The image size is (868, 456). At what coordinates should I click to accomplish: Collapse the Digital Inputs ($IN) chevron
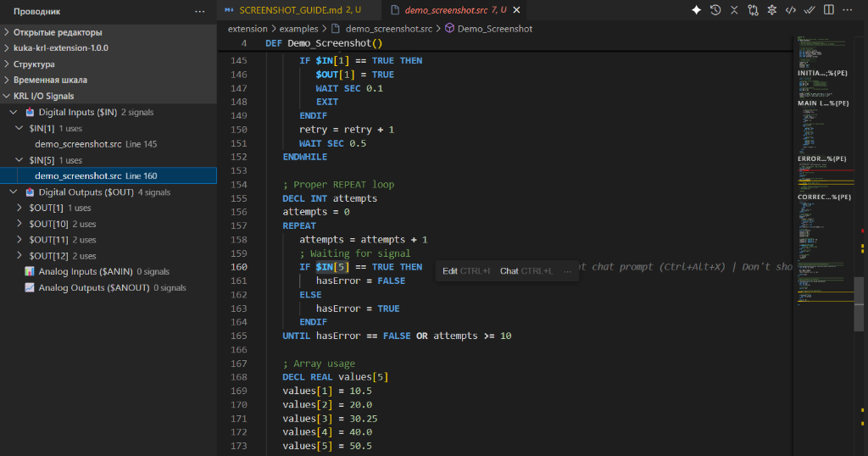pos(14,113)
